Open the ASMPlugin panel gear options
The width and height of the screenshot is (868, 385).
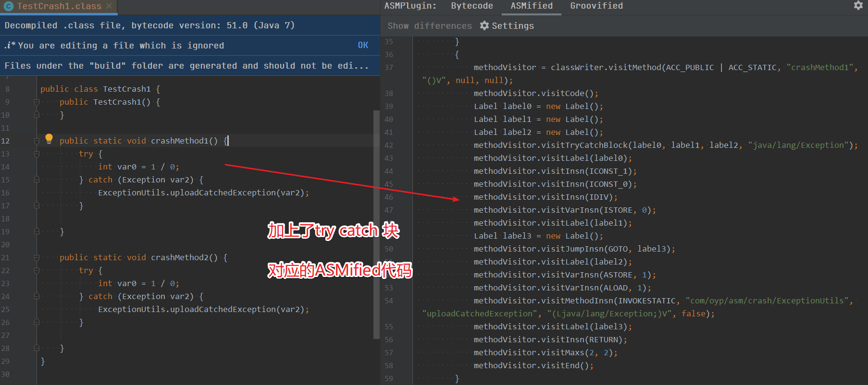(858, 6)
